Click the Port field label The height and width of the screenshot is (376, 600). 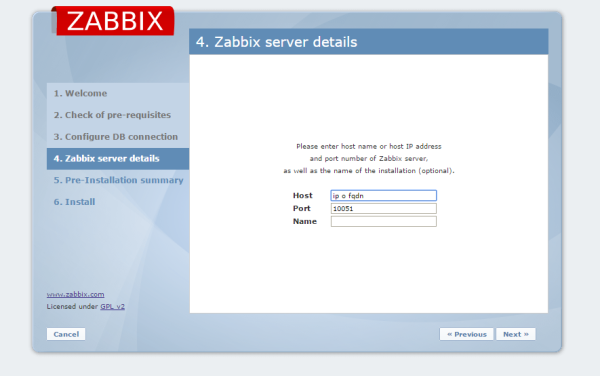point(302,208)
